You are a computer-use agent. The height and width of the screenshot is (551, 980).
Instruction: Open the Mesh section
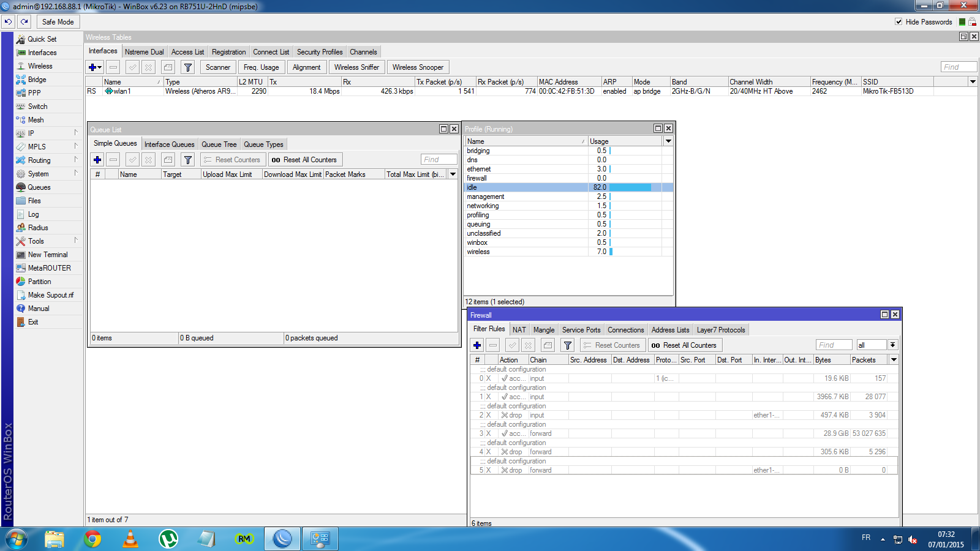36,120
